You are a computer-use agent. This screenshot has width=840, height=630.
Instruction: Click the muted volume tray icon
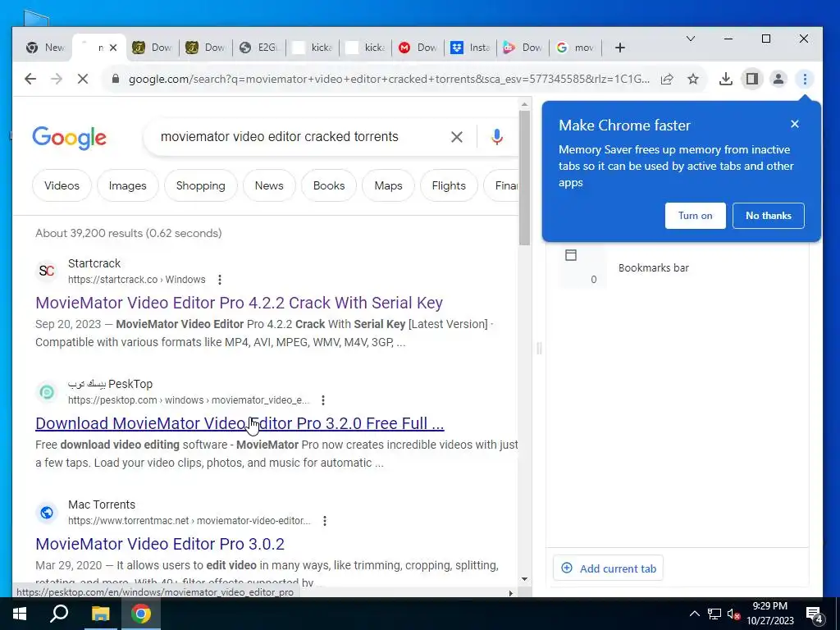pyautogui.click(x=733, y=614)
